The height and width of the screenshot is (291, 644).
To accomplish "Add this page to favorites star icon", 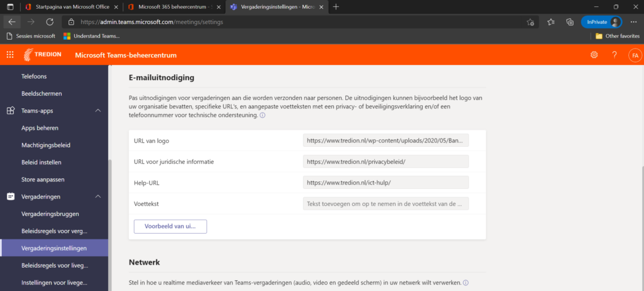I will pos(530,22).
